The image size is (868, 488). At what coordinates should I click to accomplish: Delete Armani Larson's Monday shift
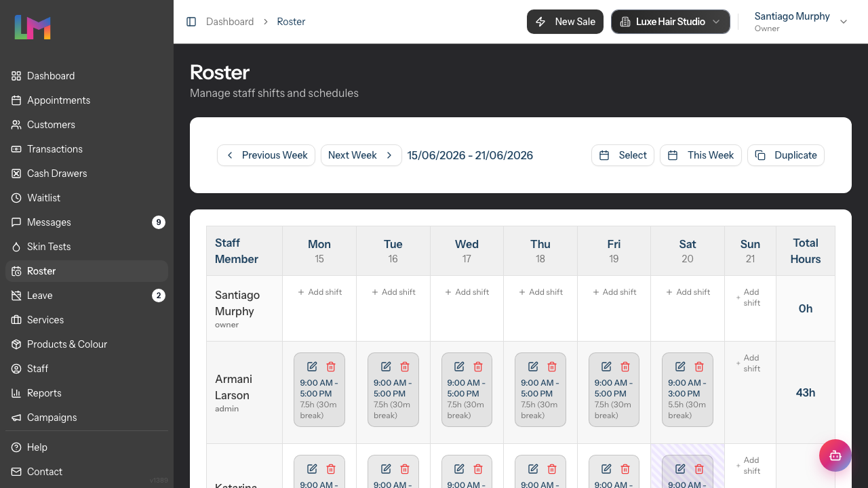pyautogui.click(x=331, y=367)
